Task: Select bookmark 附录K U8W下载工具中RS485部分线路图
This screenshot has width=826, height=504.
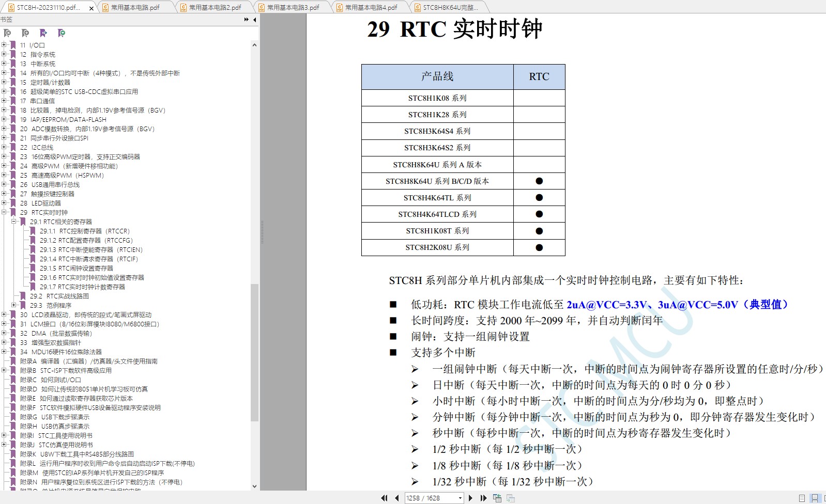Action: pyautogui.click(x=77, y=454)
